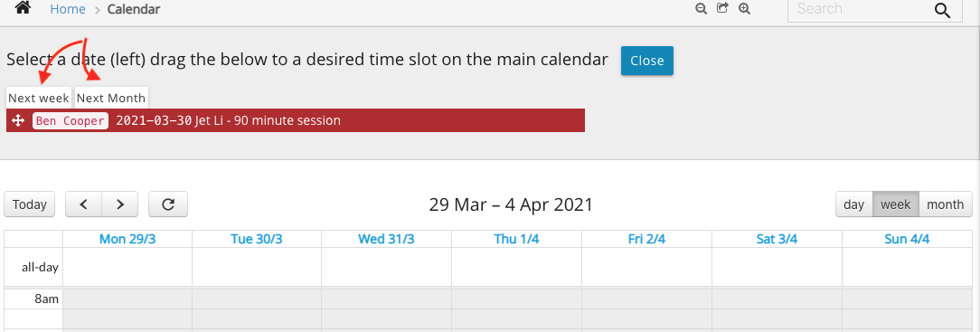The width and height of the screenshot is (980, 332).
Task: Switch calendar to week view
Action: click(x=896, y=204)
